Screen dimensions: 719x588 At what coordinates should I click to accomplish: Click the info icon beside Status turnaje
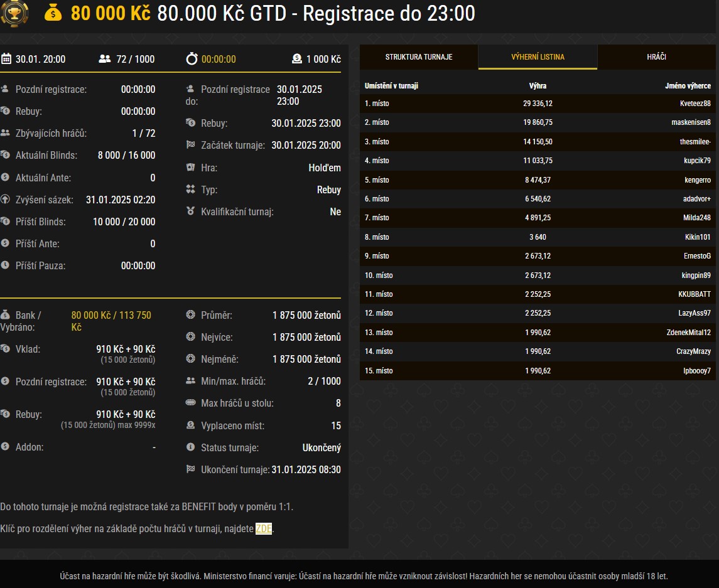tap(191, 447)
